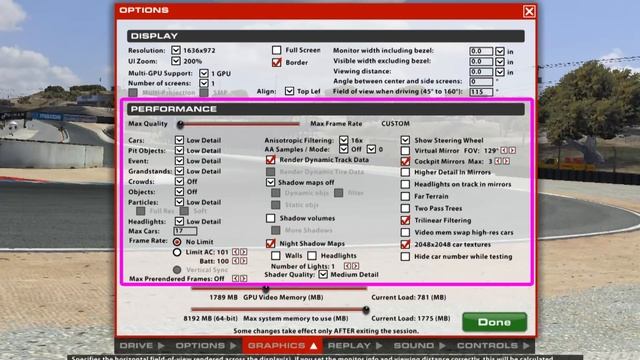Open the Shadow maps dropdown

(x=270, y=182)
